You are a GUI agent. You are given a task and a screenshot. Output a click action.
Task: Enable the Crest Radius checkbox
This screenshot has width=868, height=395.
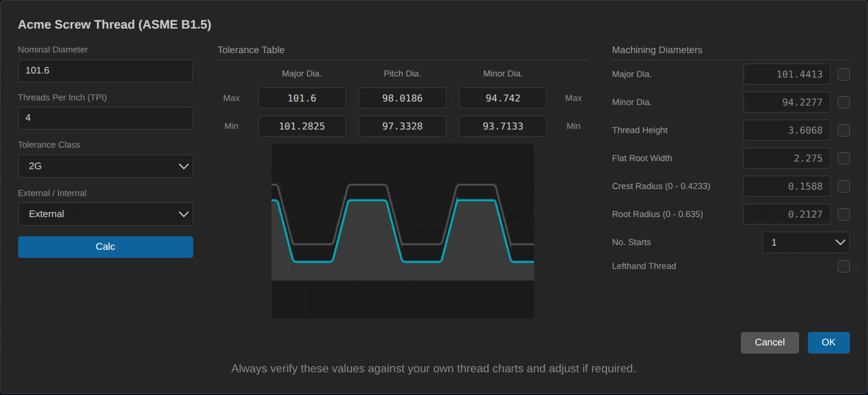(x=843, y=187)
